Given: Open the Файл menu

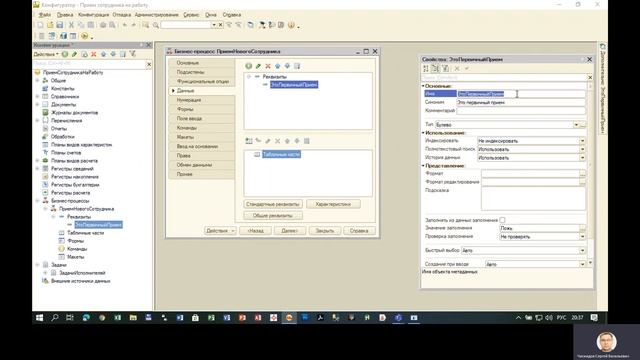Looking at the screenshot, I should pyautogui.click(x=44, y=15).
